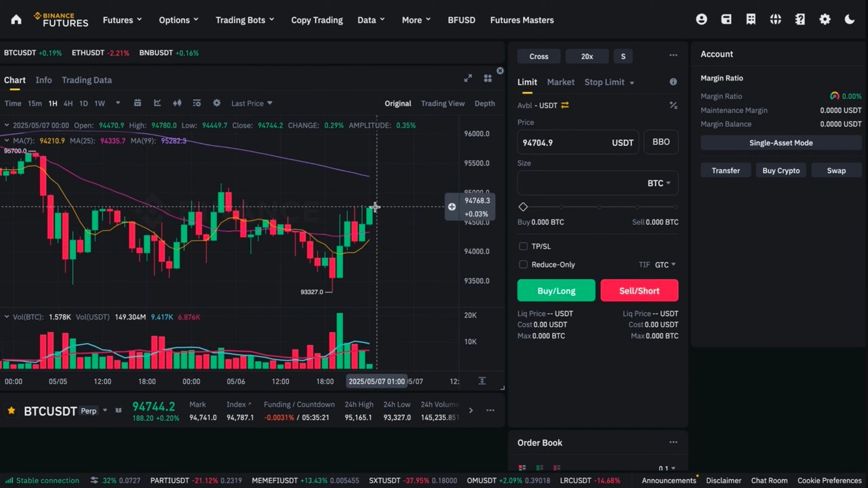Switch margin mode Cross button
868x488 pixels.
coord(538,56)
